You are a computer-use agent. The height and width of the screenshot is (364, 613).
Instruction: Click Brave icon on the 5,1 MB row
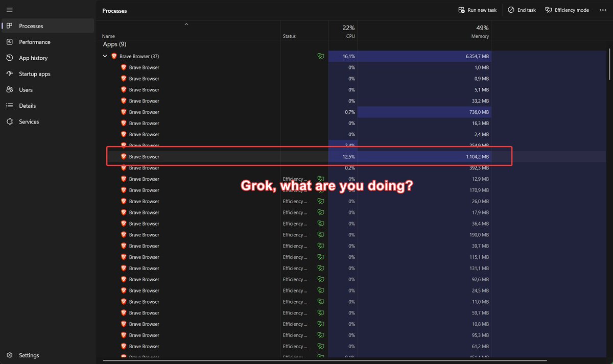pyautogui.click(x=124, y=90)
